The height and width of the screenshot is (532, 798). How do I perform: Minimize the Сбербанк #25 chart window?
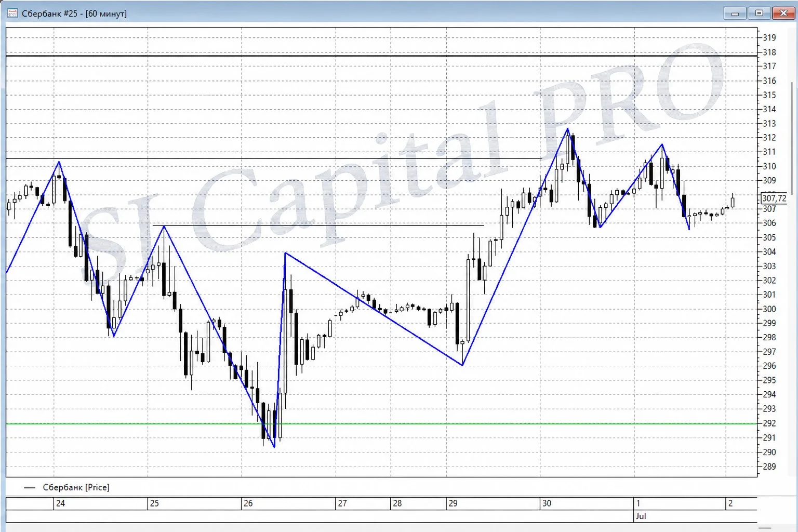(x=735, y=14)
